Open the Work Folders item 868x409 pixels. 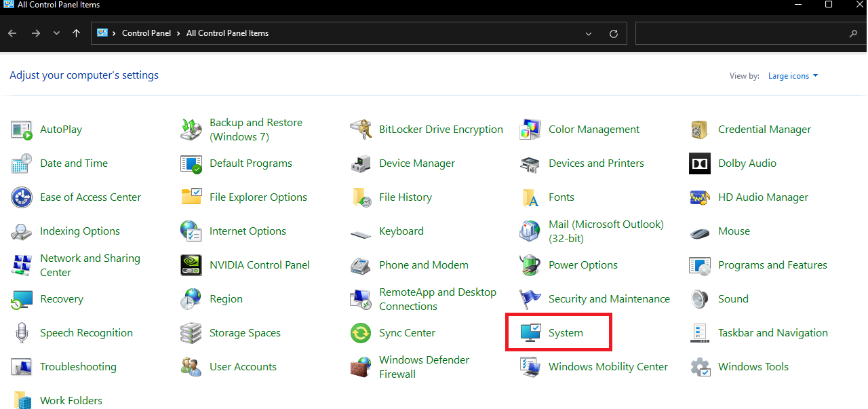(x=71, y=401)
